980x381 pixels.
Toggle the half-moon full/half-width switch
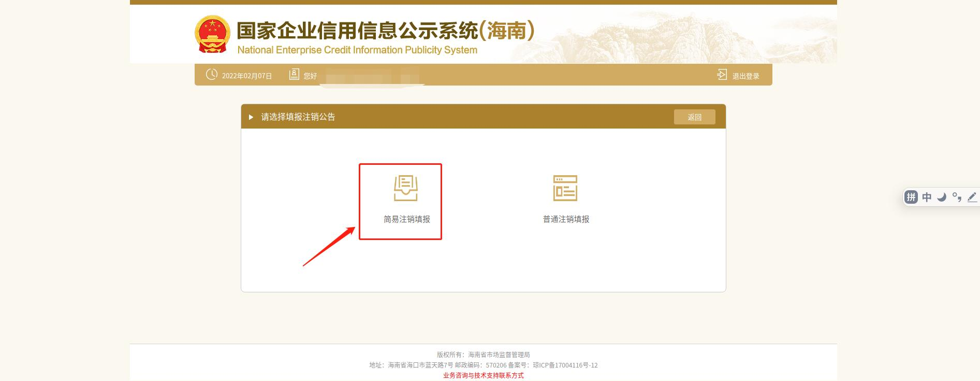[x=942, y=197]
